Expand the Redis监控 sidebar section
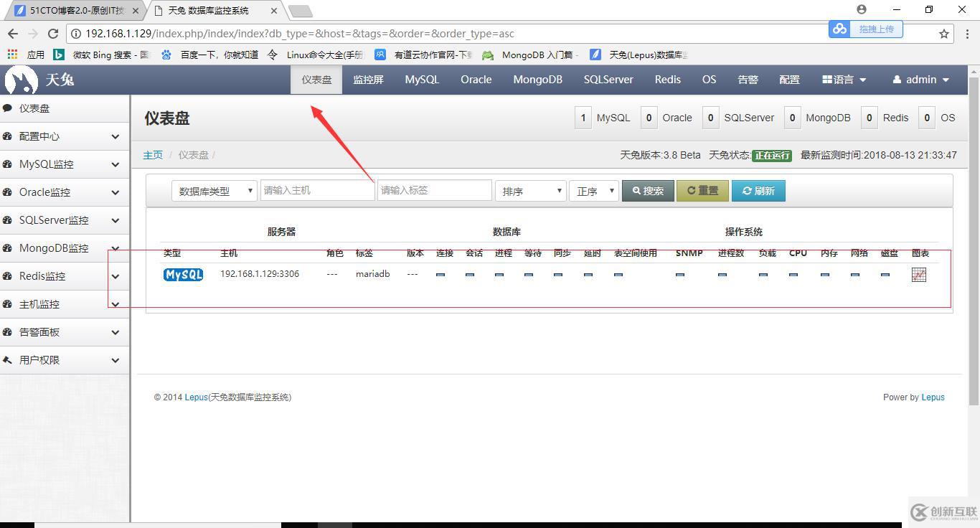Screen dimensions: 980x528 tap(65, 276)
